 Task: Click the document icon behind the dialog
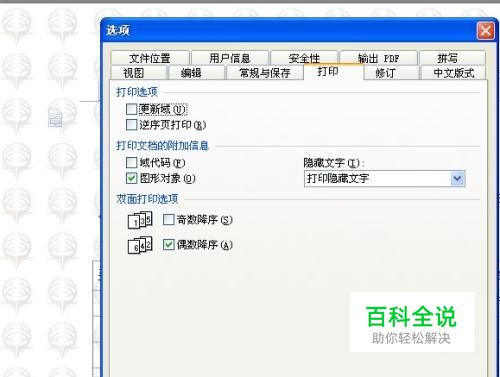(x=55, y=119)
